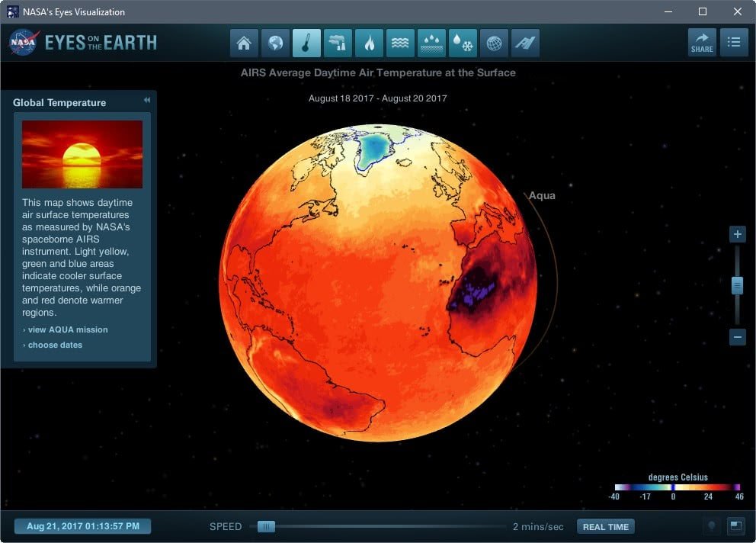Open the choose dates link
The width and height of the screenshot is (756, 543).
(54, 345)
